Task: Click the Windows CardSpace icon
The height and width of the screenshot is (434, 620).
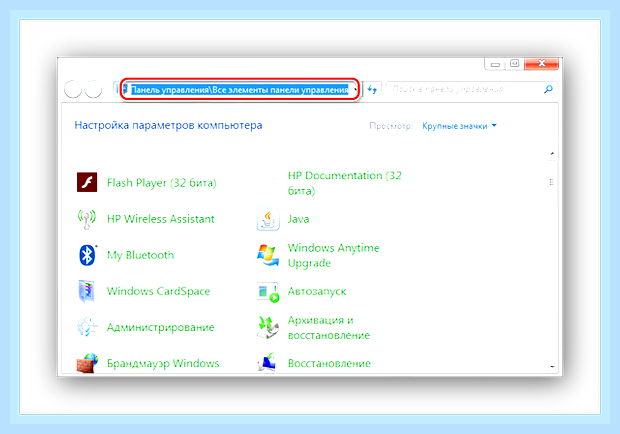Action: click(x=87, y=291)
